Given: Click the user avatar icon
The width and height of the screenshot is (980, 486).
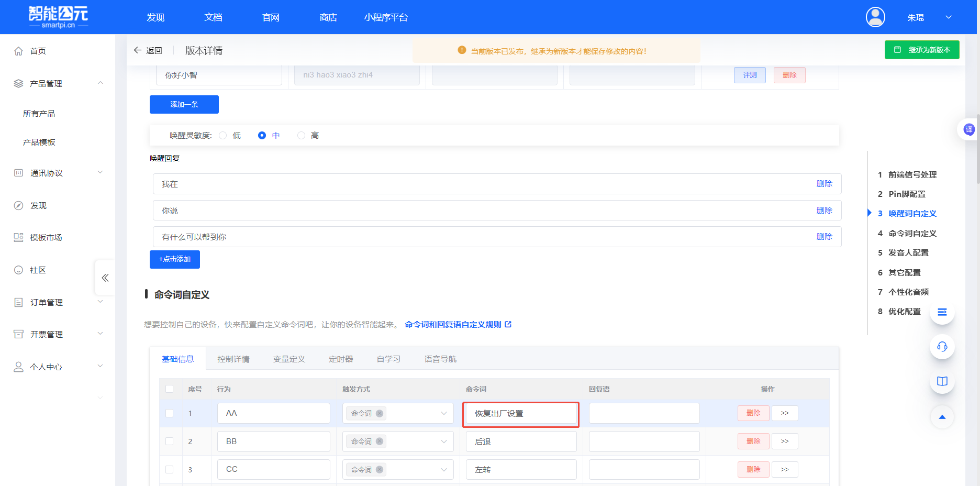Looking at the screenshot, I should tap(875, 17).
